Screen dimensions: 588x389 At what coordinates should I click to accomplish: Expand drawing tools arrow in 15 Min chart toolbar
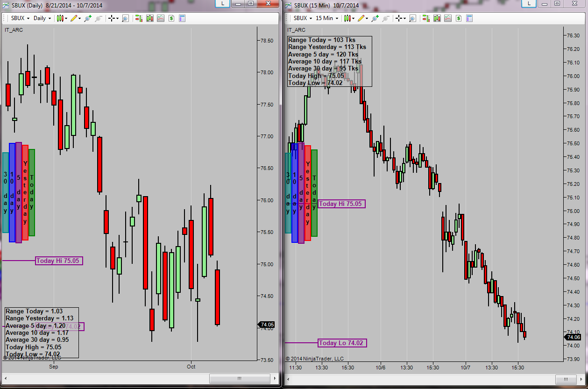pos(368,19)
